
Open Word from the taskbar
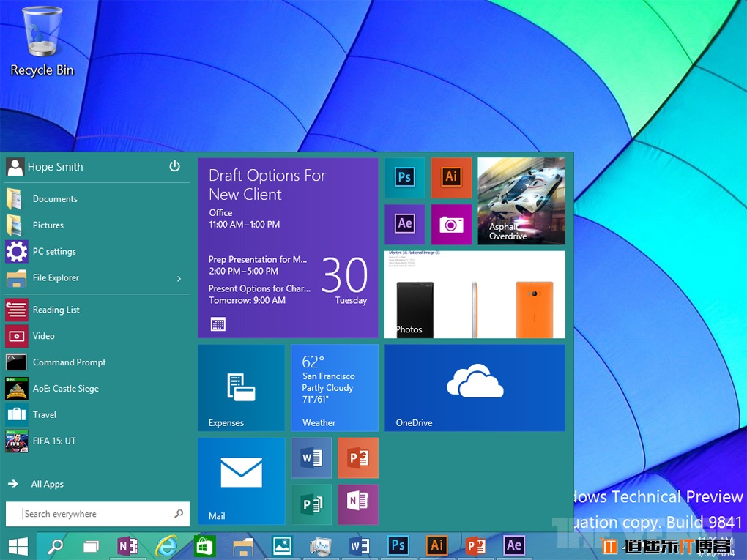click(359, 546)
